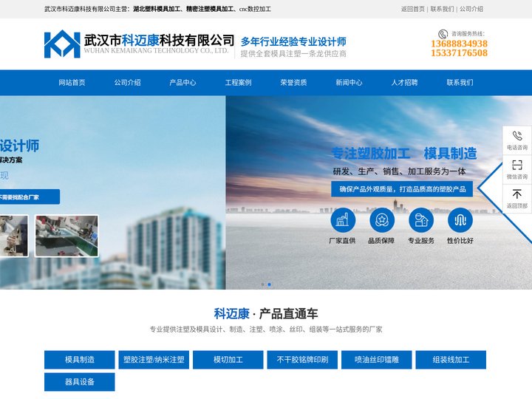This screenshot has height=399, width=532.
Task: Select 塑胶注塑/纳米注塑 category button
Action: point(154,360)
